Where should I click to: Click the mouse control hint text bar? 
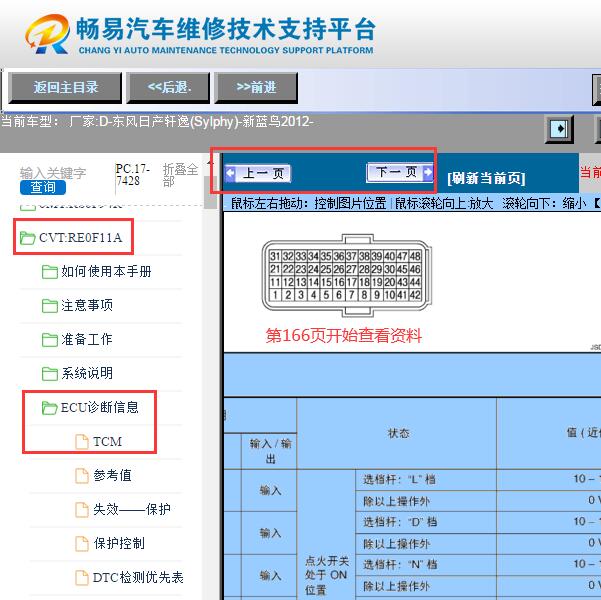[x=412, y=203]
